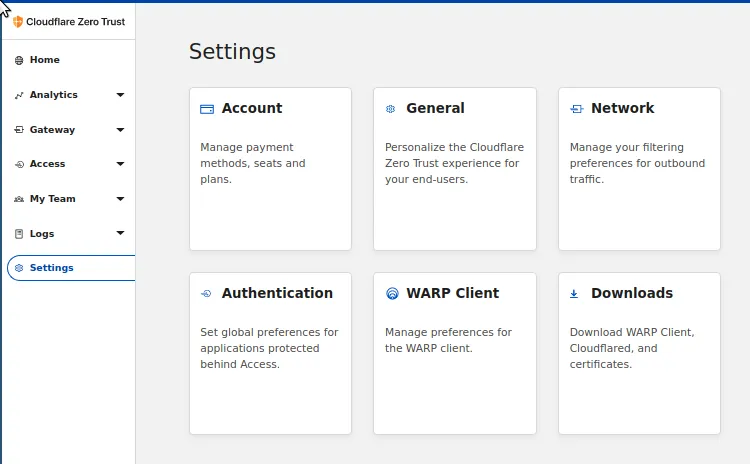Viewport: 750px width, 464px height.
Task: Click the Access icon in sidebar
Action: 19,164
